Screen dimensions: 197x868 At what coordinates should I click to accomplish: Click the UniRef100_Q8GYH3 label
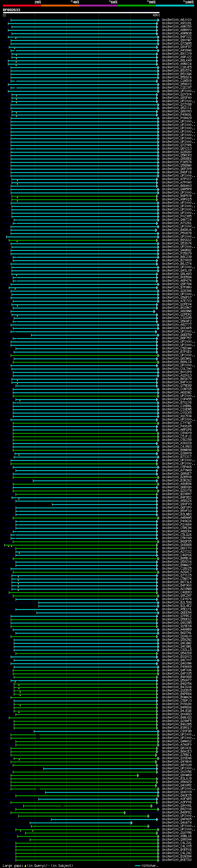177,111
